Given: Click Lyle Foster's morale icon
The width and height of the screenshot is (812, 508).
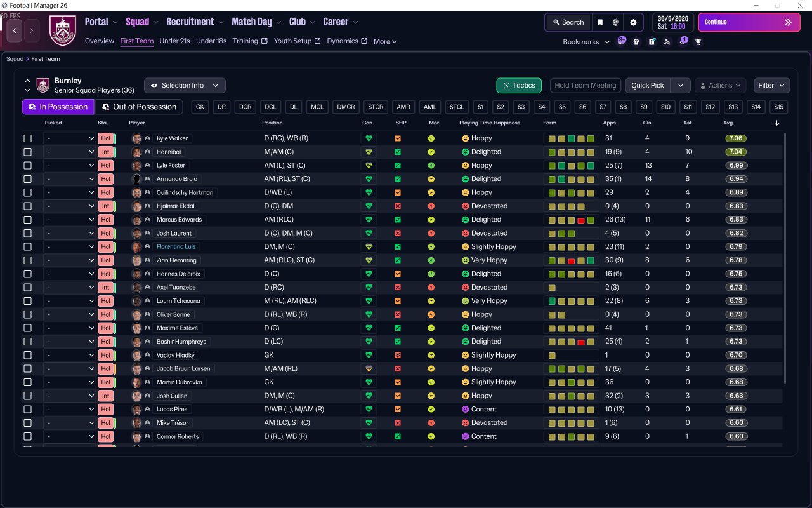Looking at the screenshot, I should point(431,166).
